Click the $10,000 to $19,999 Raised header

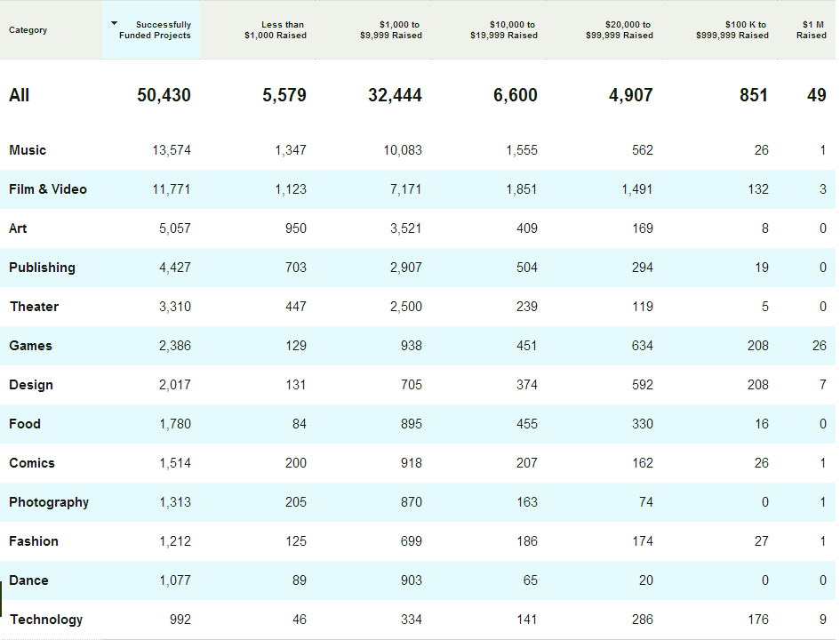click(504, 30)
